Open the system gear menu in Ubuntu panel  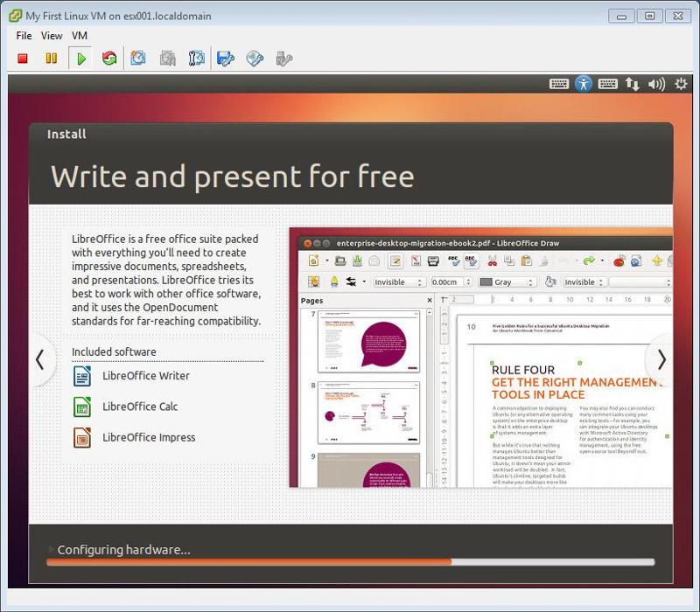click(681, 84)
